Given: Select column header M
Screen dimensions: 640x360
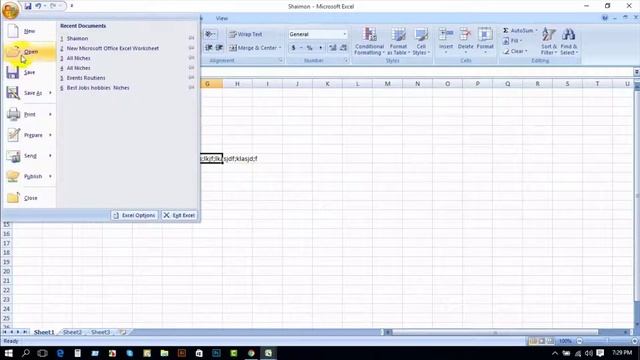Looking at the screenshot, I should point(387,84).
